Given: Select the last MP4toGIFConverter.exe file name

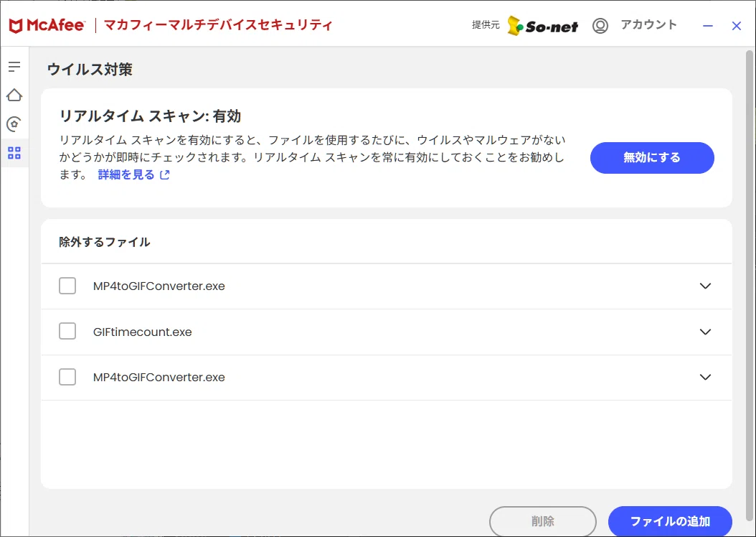Looking at the screenshot, I should [159, 378].
